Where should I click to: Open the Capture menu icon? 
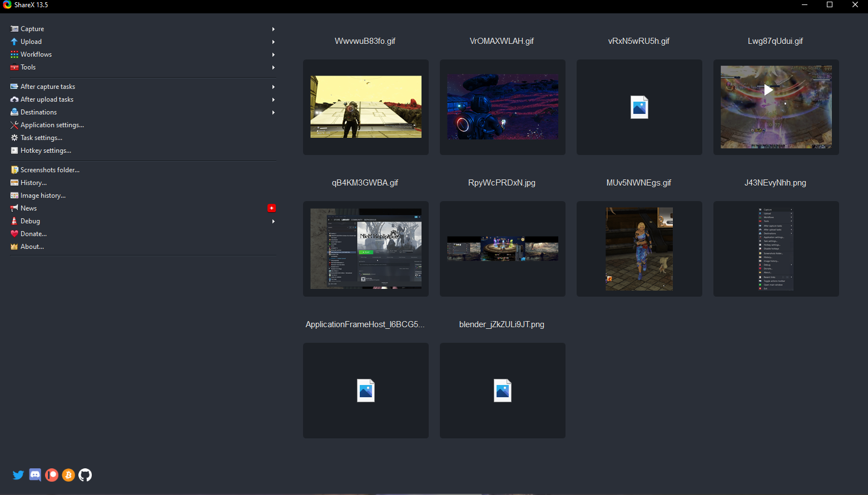tap(14, 28)
